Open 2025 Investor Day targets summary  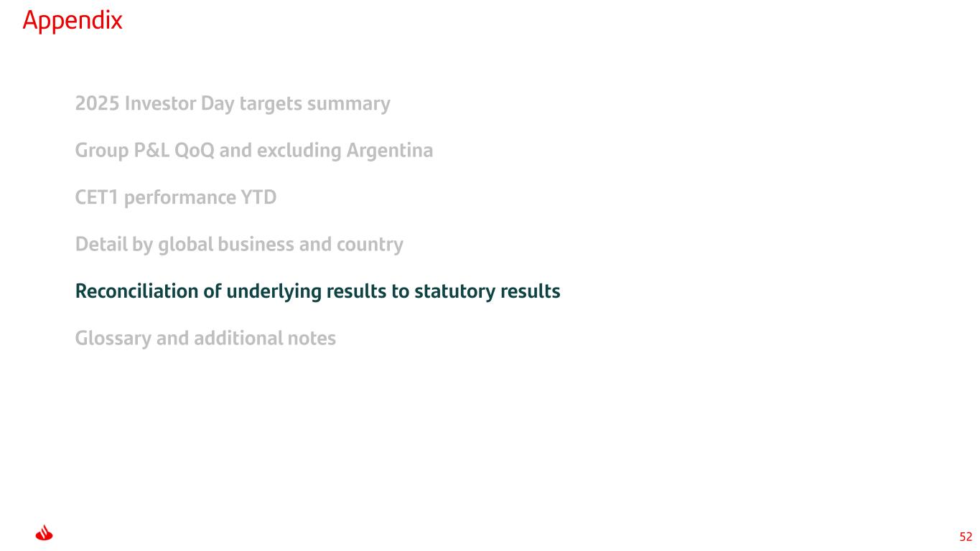pyautogui.click(x=233, y=104)
